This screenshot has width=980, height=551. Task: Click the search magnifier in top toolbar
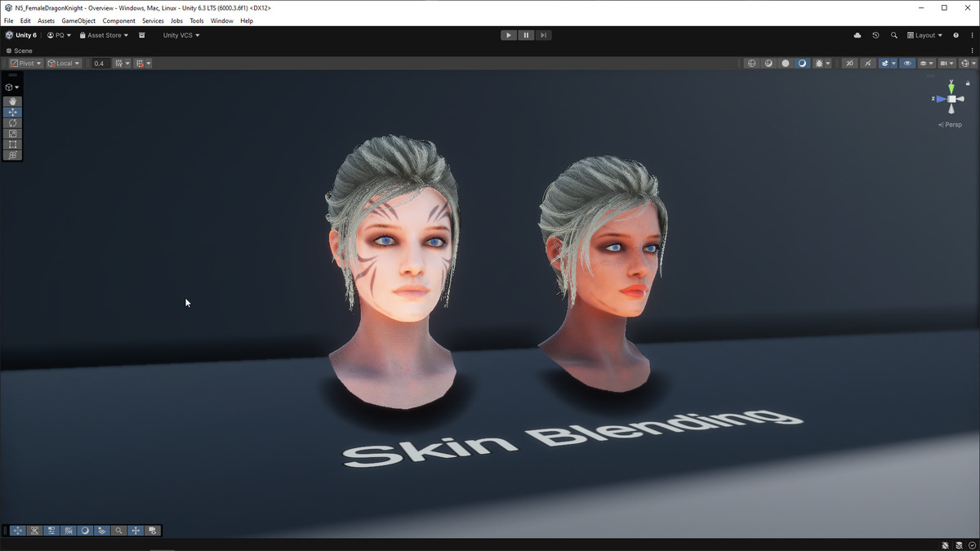pos(893,36)
